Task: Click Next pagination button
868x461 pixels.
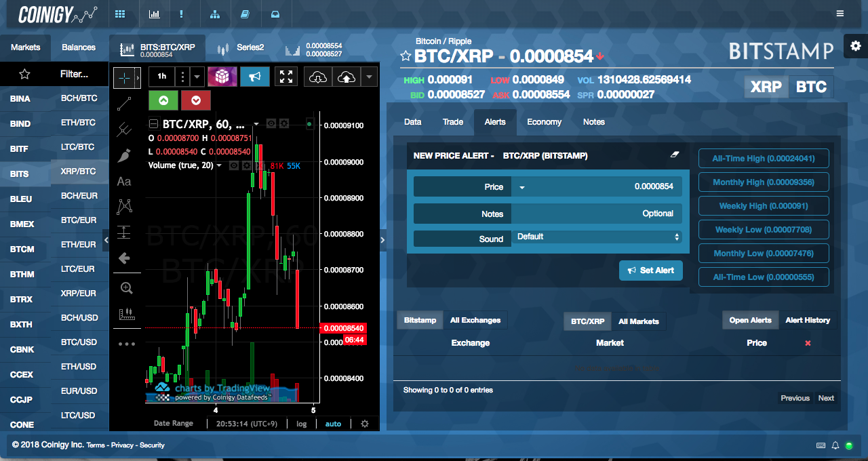Action: click(x=826, y=398)
